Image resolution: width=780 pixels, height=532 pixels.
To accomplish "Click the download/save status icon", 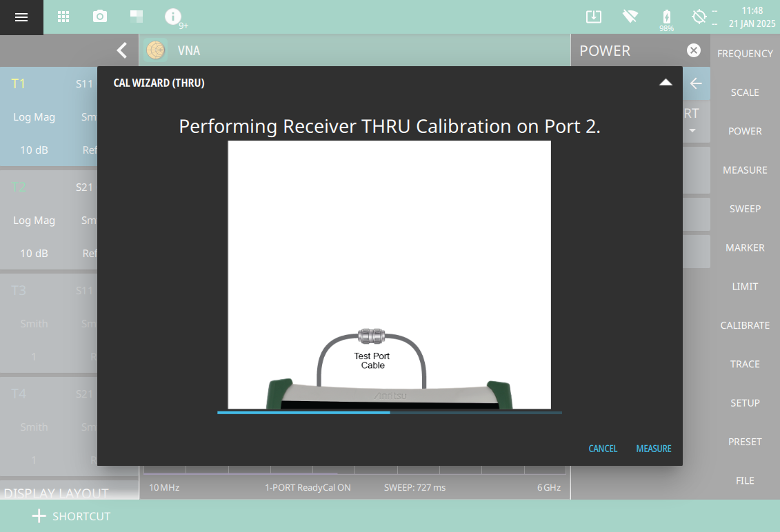I will click(593, 17).
